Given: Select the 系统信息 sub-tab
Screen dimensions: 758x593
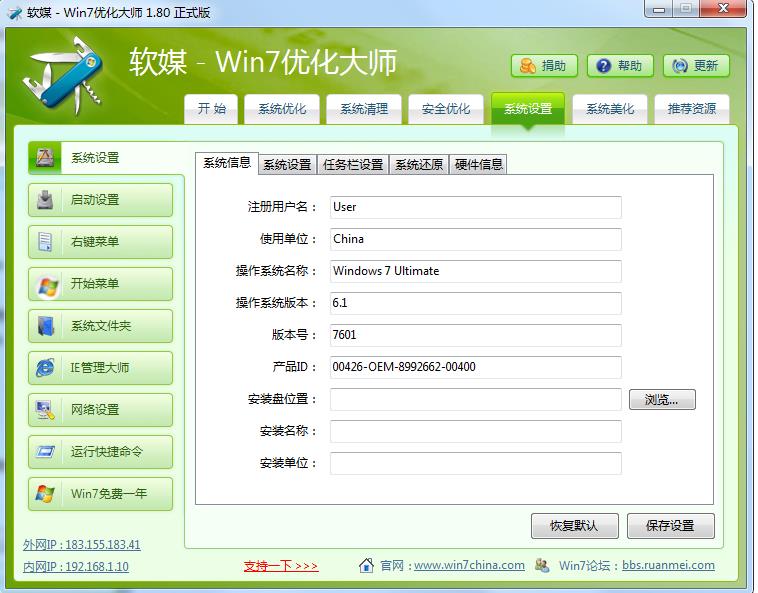Looking at the screenshot, I should click(x=227, y=163).
